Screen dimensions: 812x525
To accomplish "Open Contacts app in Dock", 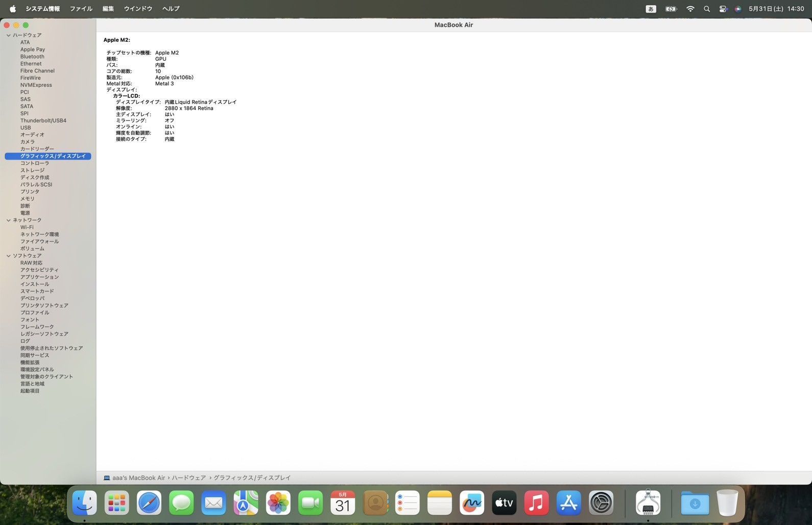I will pos(375,503).
